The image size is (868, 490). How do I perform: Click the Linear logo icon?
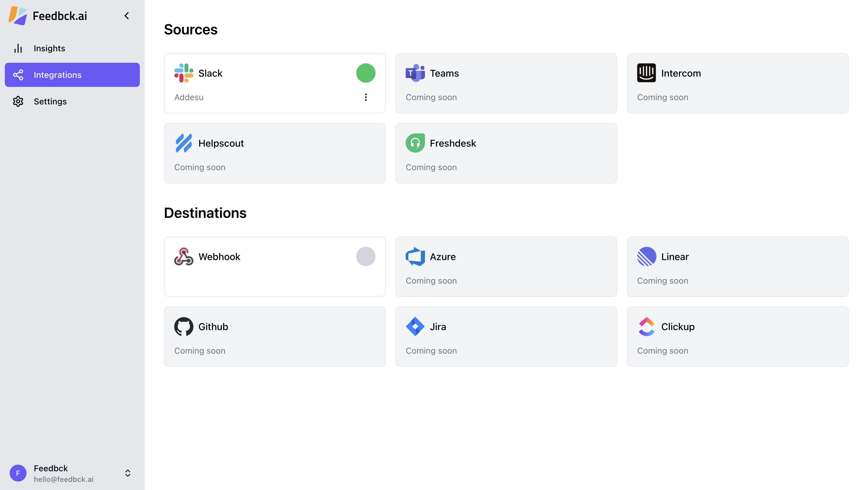646,256
